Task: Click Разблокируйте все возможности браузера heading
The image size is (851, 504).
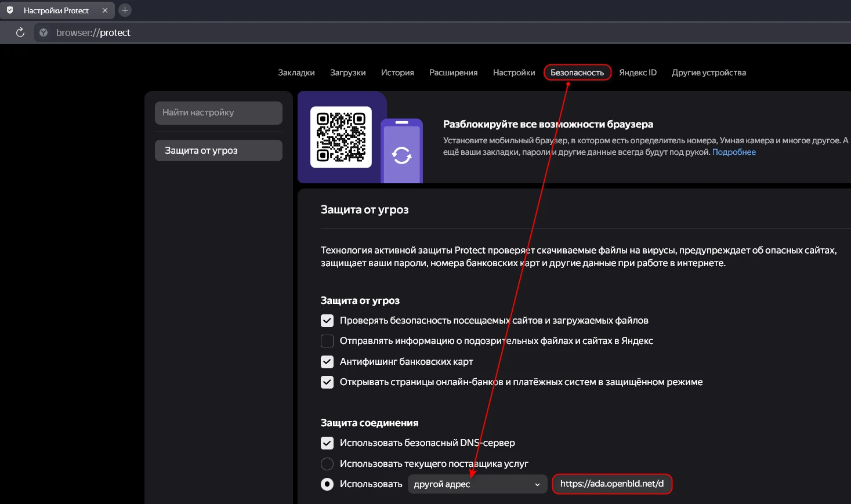Action: 548,124
